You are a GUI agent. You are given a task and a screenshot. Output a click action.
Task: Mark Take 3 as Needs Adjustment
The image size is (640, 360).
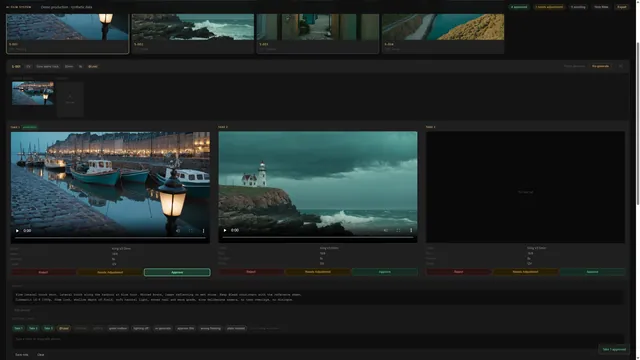pyautogui.click(x=525, y=272)
